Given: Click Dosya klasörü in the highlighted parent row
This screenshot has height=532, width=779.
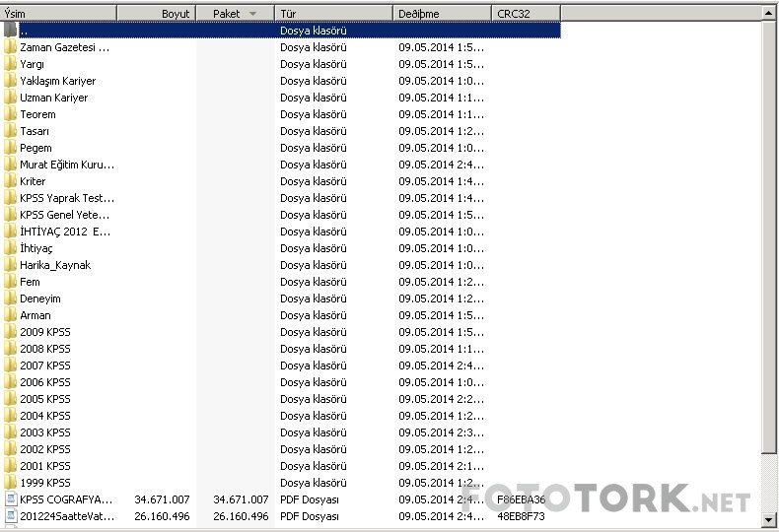Looking at the screenshot, I should tap(314, 31).
